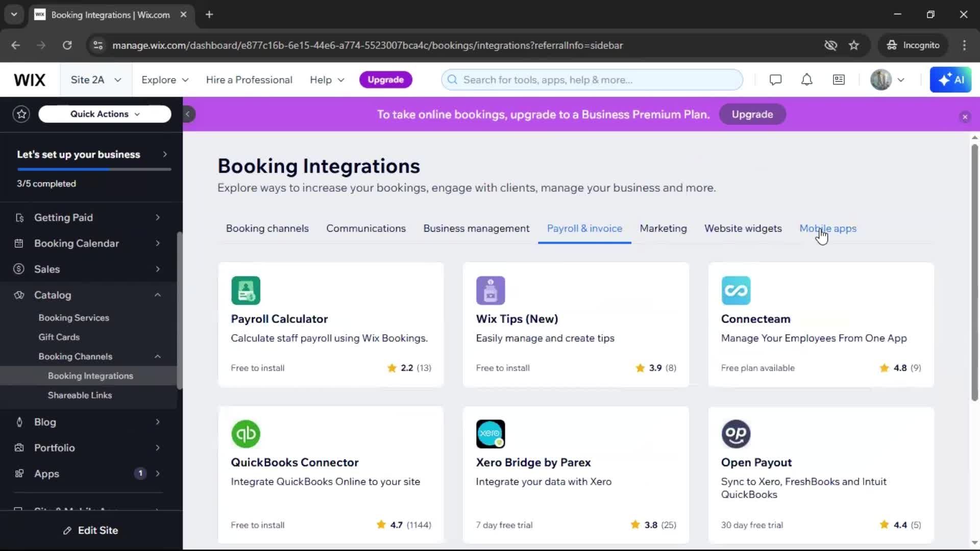This screenshot has height=551, width=980.
Task: Collapse the Booking Channels submenu
Action: click(158, 357)
